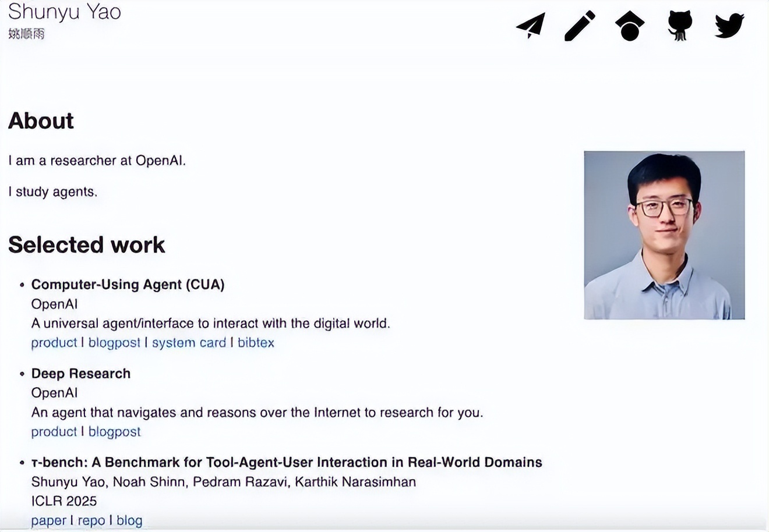Viewport: 769px width, 532px height.
Task: Click the author list with Noah Shinn
Action: point(224,482)
